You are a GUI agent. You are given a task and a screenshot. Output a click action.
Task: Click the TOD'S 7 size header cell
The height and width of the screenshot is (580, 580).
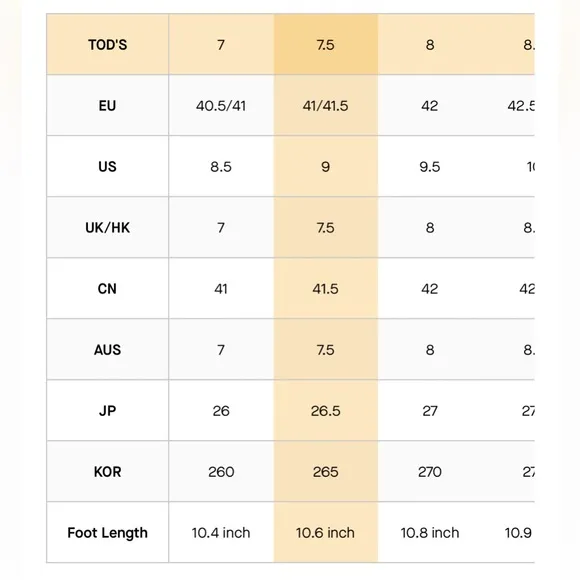tap(221, 44)
